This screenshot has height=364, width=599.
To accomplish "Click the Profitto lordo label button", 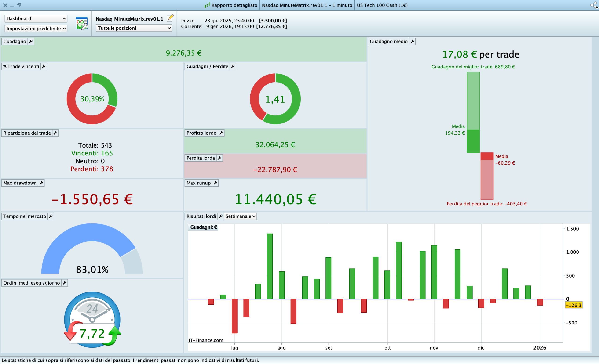I will [201, 133].
